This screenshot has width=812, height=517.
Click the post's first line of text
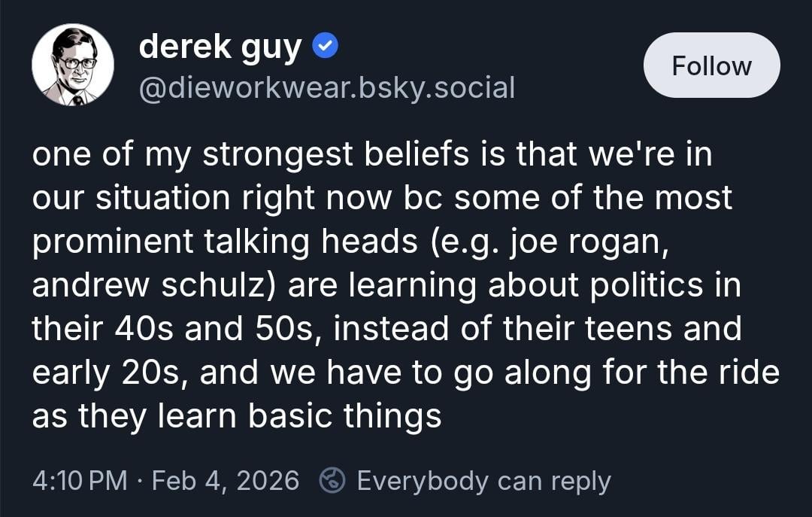point(371,154)
